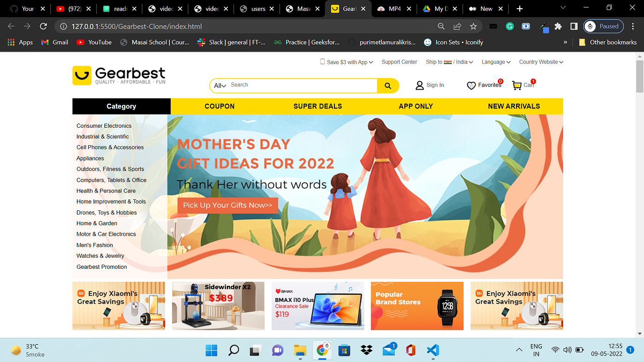Open the All category search dropdown
644x362 pixels.
coord(220,85)
